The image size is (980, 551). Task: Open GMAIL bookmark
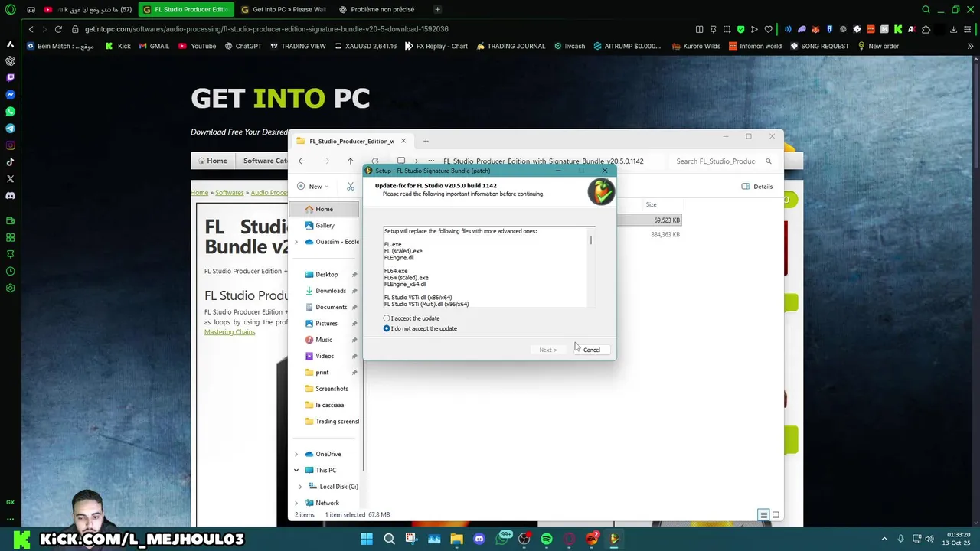tap(154, 46)
